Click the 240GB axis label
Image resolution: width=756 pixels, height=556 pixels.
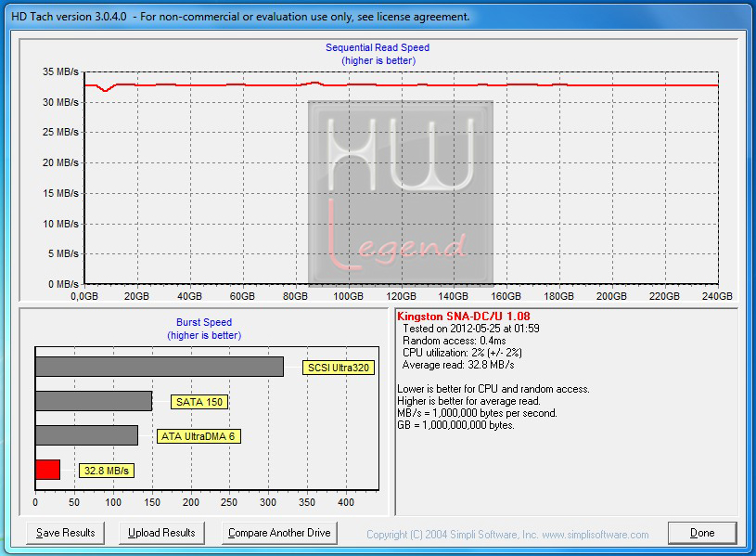pyautogui.click(x=717, y=296)
